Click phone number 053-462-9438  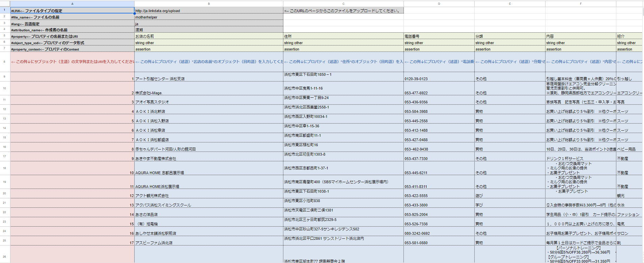coord(439,147)
